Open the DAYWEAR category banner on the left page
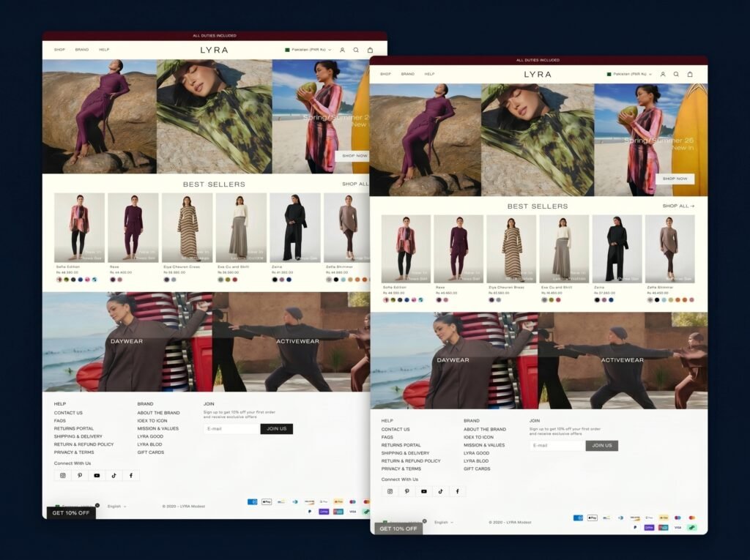This screenshot has width=750, height=560. 127,342
